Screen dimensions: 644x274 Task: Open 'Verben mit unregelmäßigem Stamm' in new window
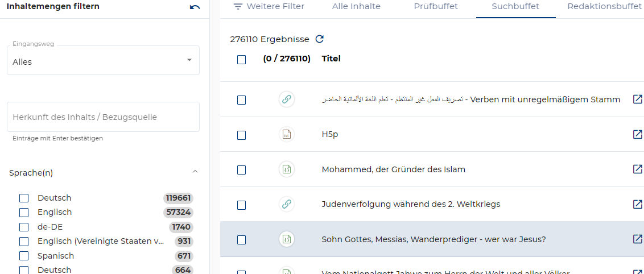637,99
